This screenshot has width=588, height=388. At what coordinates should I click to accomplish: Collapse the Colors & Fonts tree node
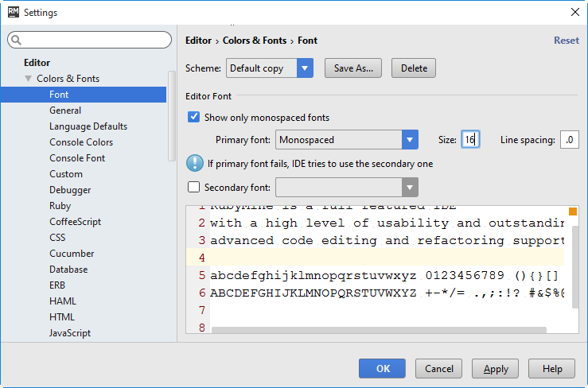tap(29, 79)
